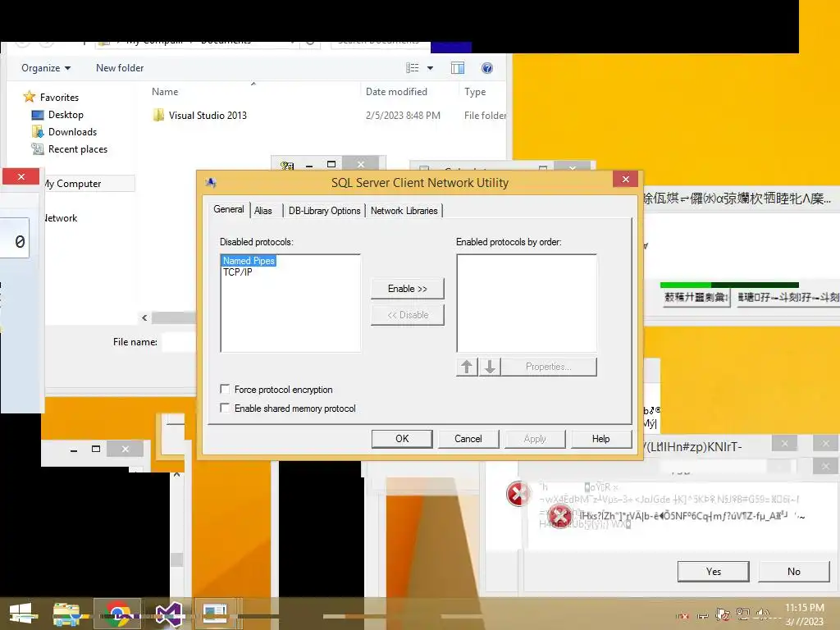Click the Visual Studio 2013 folder icon
Screen dimensions: 840x630
coord(158,115)
